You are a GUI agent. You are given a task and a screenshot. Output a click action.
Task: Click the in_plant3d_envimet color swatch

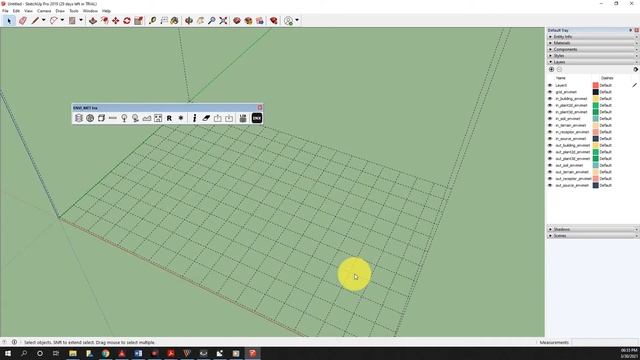(596, 112)
